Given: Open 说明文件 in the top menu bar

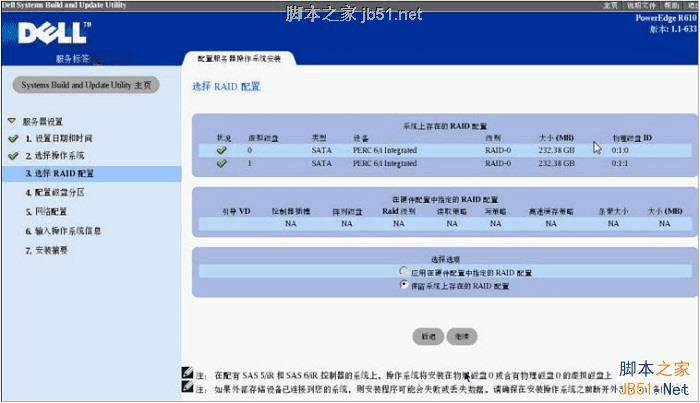Looking at the screenshot, I should click(x=641, y=5).
